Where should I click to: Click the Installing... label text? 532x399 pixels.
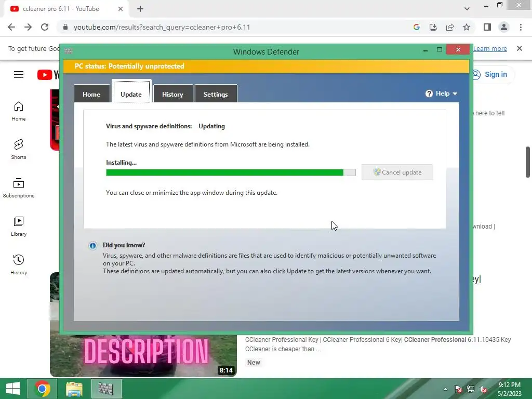121,163
